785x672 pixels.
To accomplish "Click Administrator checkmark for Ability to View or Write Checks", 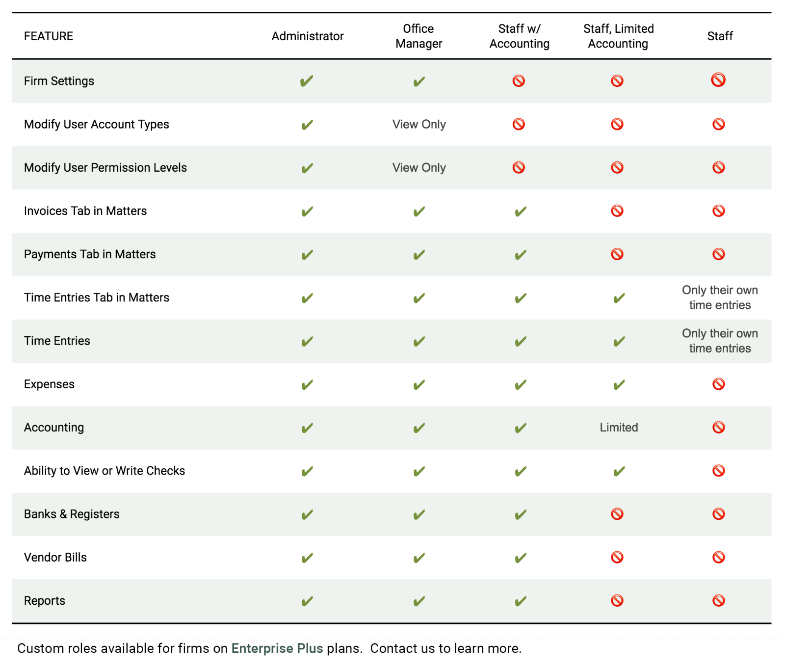I will pyautogui.click(x=307, y=471).
